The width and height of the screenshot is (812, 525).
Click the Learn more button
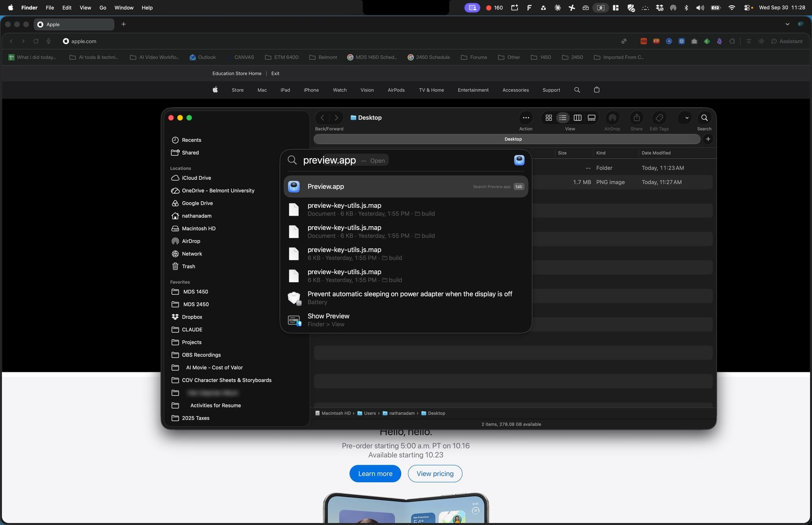click(x=375, y=473)
